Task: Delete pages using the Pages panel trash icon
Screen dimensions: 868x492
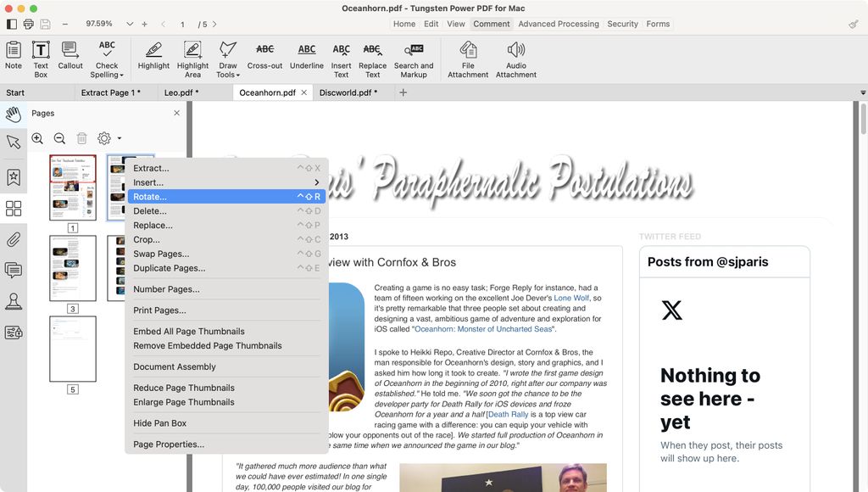Action: pos(81,138)
